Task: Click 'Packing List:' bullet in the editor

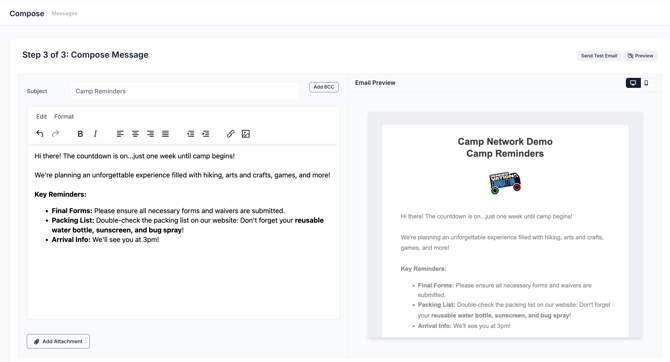Action: coord(73,220)
